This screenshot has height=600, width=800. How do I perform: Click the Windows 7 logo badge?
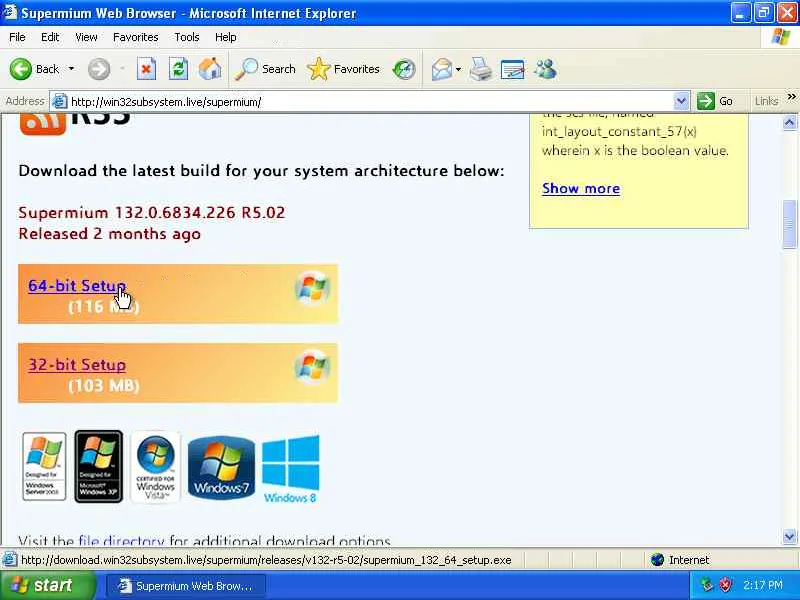[221, 467]
